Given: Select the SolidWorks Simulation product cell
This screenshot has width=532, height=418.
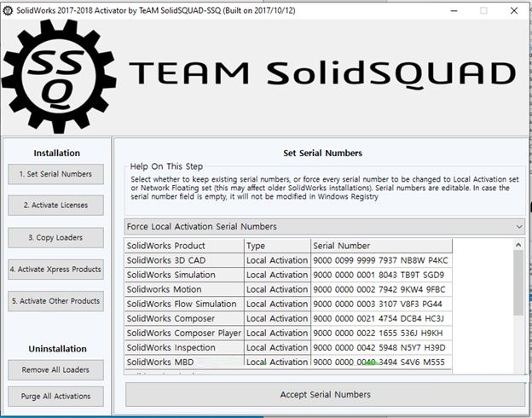Looking at the screenshot, I should [184, 275].
